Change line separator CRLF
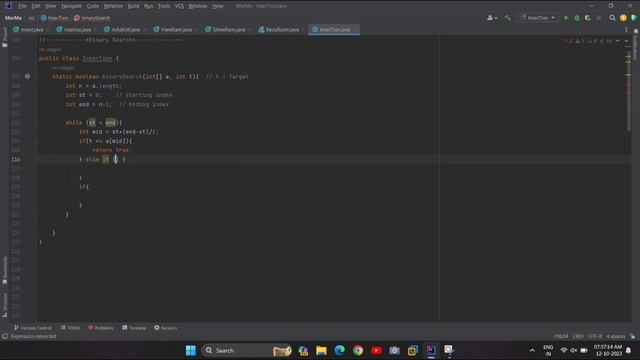This screenshot has height=360, width=640. pos(578,336)
